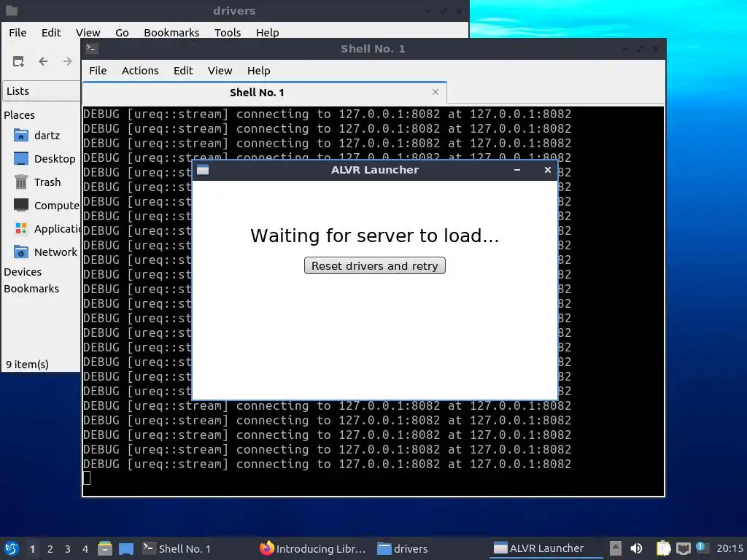Click the dartz home folder icon
This screenshot has height=560, width=747.
click(x=21, y=136)
